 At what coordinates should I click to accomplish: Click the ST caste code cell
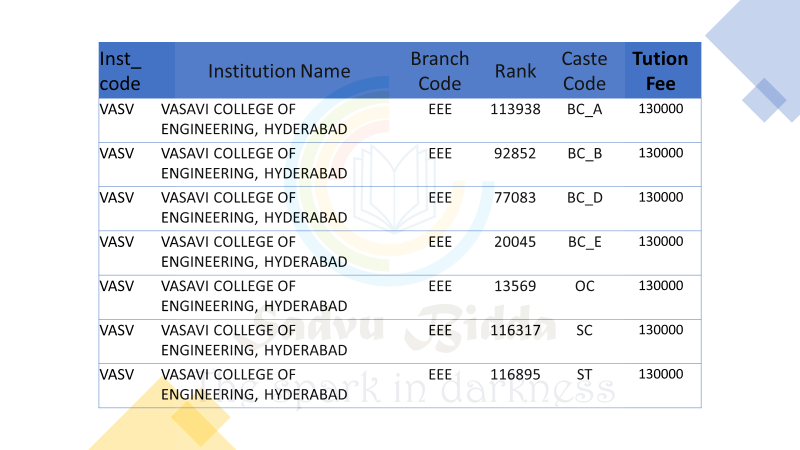[585, 375]
